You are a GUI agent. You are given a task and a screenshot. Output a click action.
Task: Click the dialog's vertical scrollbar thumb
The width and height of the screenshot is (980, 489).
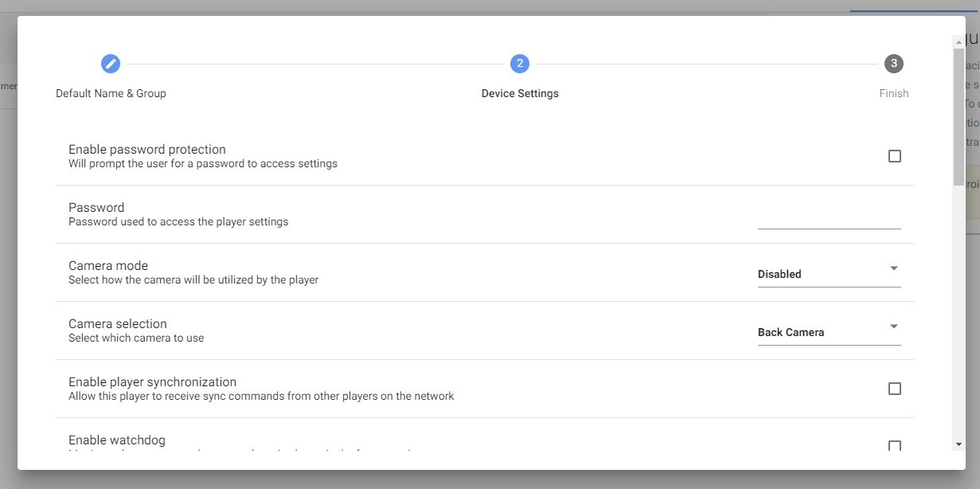point(959,116)
